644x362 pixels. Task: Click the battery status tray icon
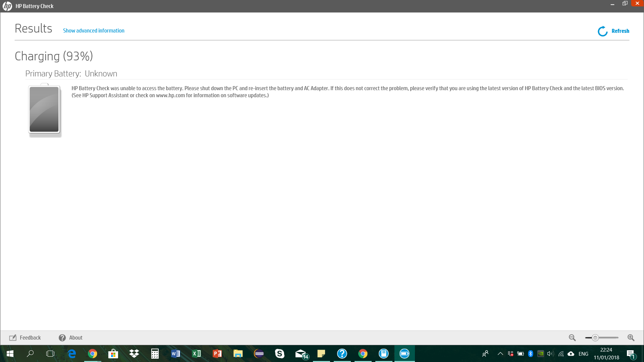point(520,354)
